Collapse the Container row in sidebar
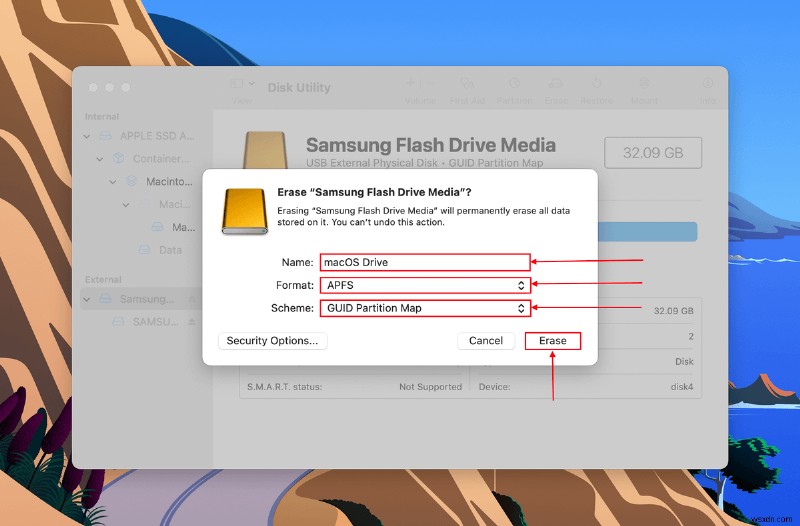Screen dimensions: 800x526 click(x=100, y=159)
